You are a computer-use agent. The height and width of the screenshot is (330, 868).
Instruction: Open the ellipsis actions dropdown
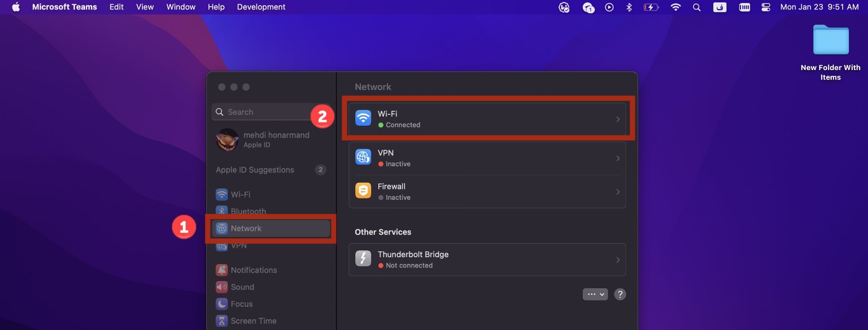pyautogui.click(x=595, y=294)
